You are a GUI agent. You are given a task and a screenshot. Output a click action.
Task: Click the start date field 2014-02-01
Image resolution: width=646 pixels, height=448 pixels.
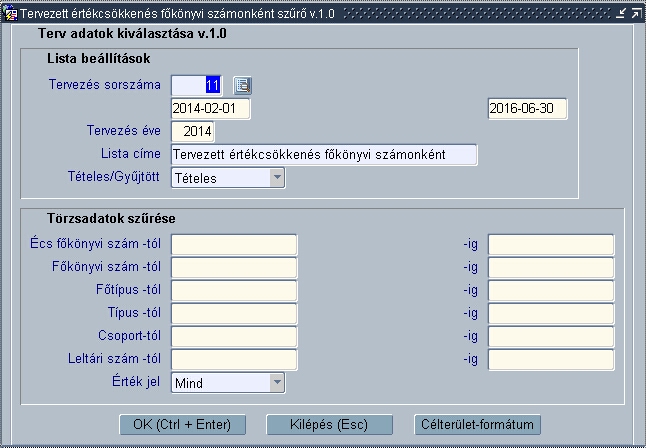[211, 108]
